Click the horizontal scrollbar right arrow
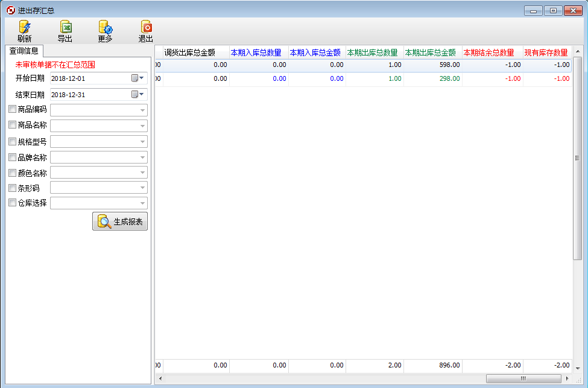 pyautogui.click(x=567, y=378)
